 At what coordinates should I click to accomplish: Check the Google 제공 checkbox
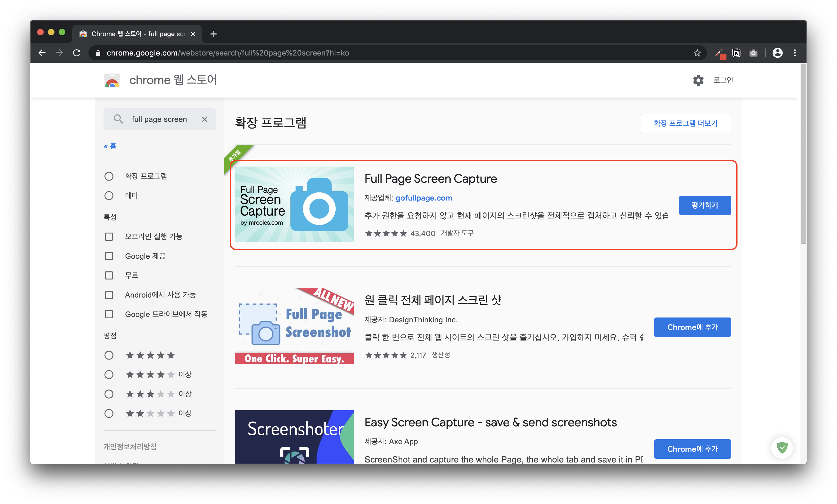coord(109,256)
